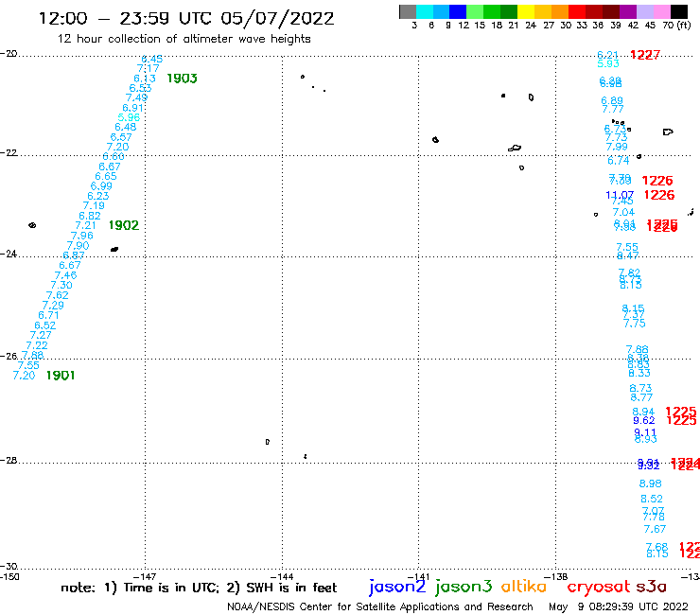Click the yellow 24 ft legend swatch

coord(526,11)
